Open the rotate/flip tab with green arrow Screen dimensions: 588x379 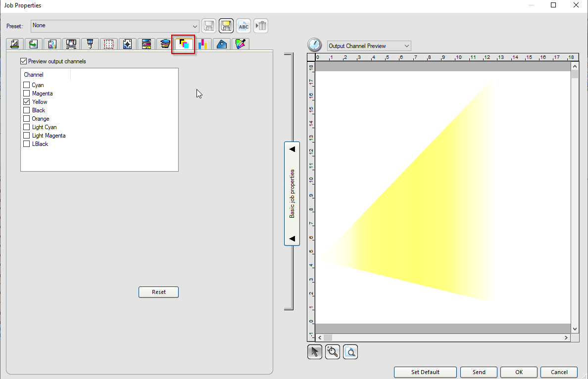pyautogui.click(x=33, y=44)
